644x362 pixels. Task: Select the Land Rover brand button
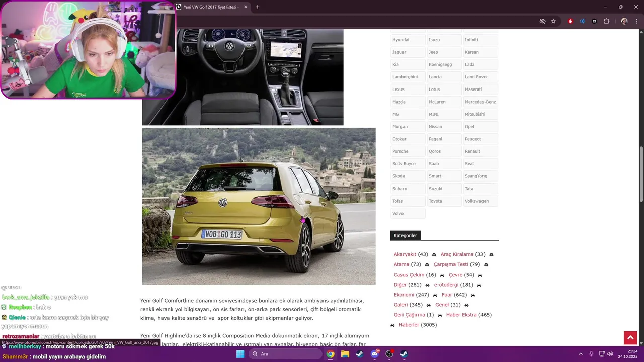480,77
